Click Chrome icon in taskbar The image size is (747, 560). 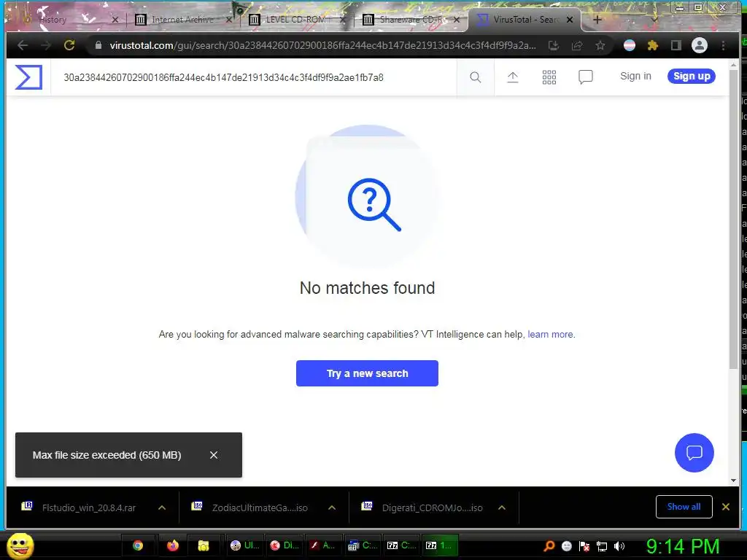click(x=138, y=545)
